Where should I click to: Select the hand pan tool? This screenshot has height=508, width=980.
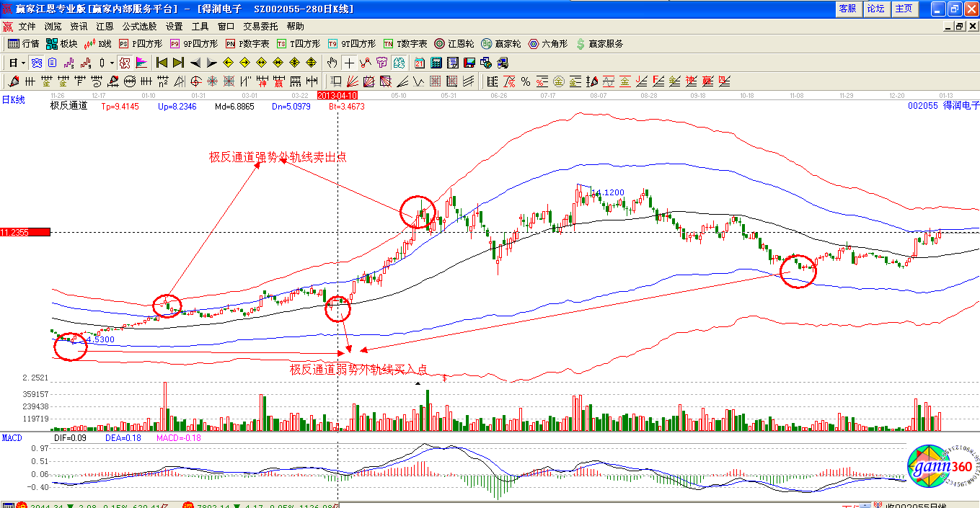point(332,63)
